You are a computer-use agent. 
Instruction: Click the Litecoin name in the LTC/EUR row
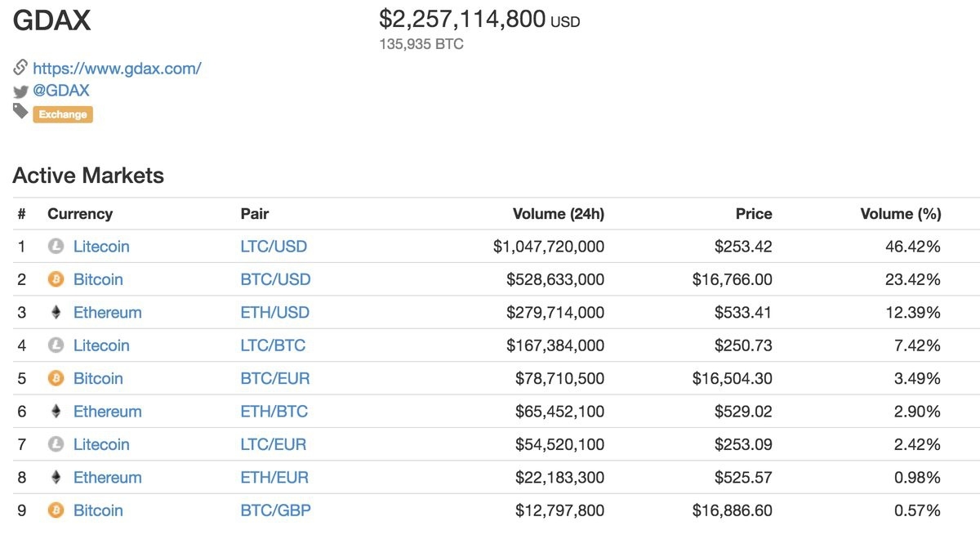[101, 444]
